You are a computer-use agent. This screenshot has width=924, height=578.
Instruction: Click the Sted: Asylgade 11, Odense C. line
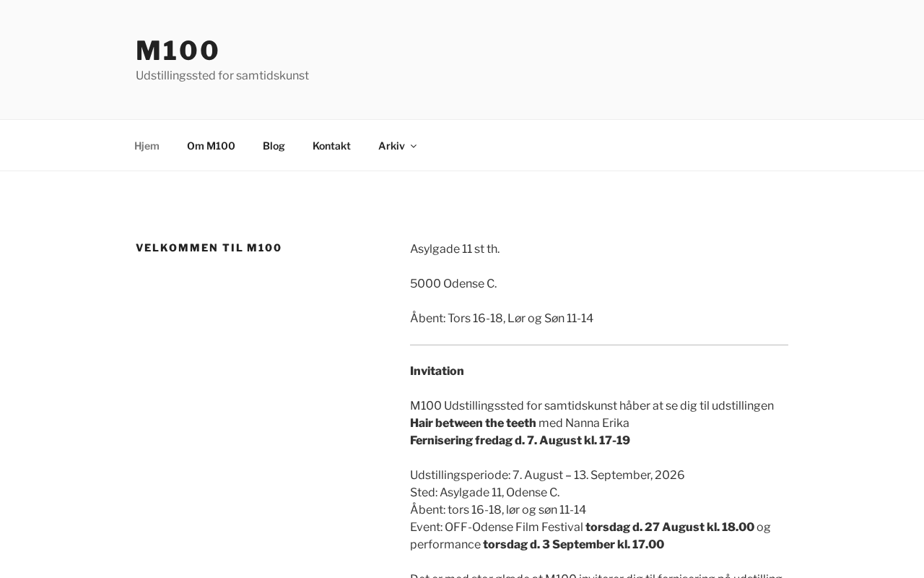pyautogui.click(x=484, y=493)
